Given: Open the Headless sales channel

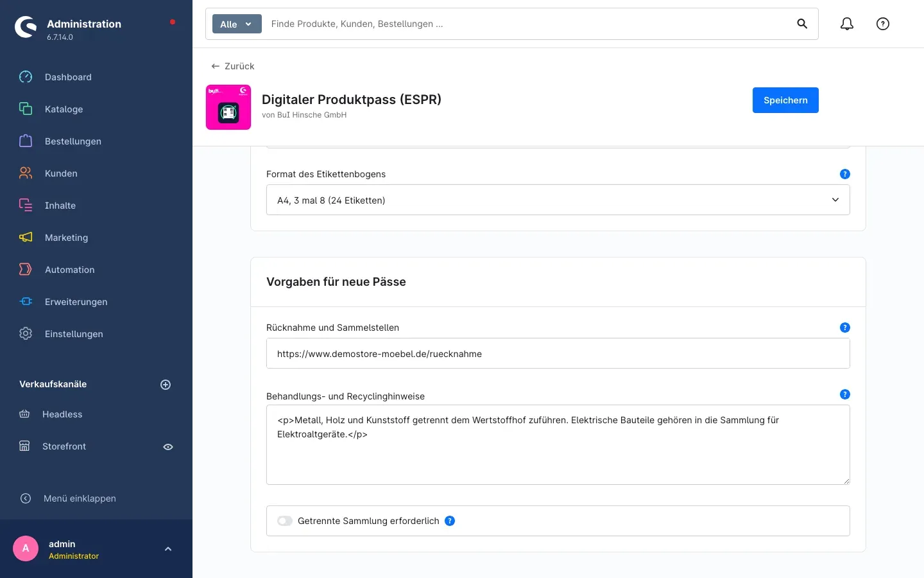Looking at the screenshot, I should click(62, 414).
